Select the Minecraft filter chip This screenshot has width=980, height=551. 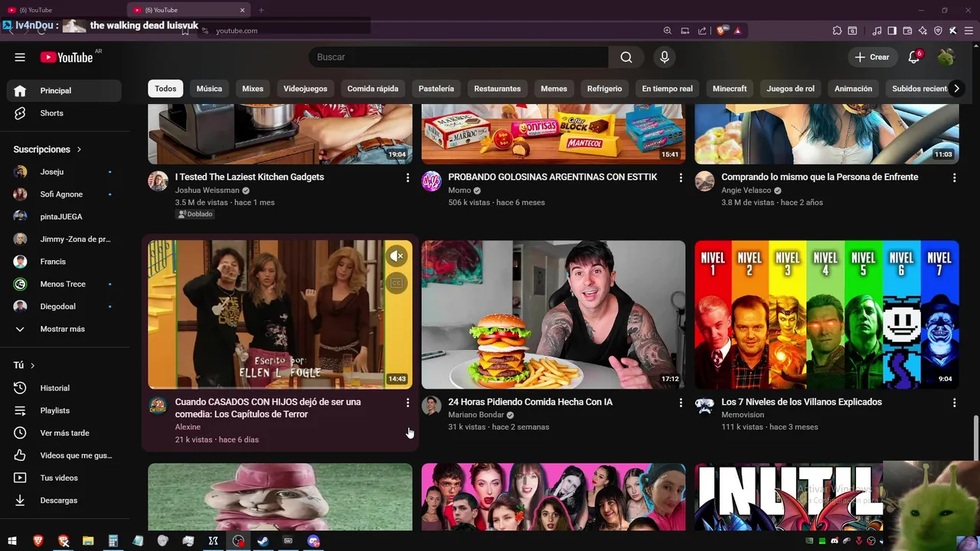point(730,89)
